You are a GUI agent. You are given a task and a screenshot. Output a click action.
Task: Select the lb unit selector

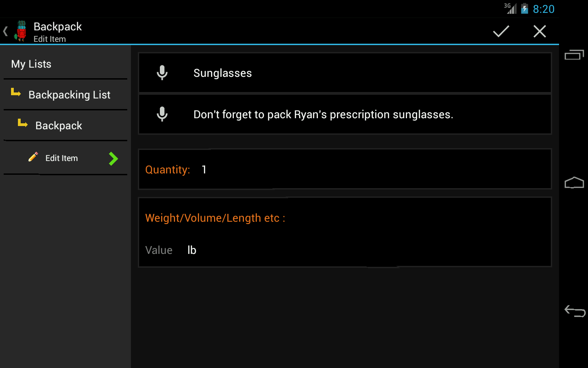(192, 250)
